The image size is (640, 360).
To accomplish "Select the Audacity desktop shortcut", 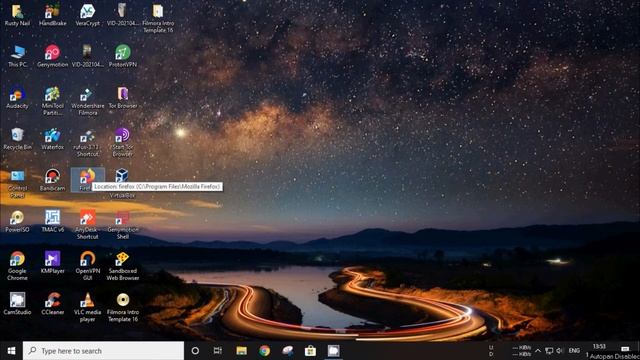I will [x=17, y=98].
